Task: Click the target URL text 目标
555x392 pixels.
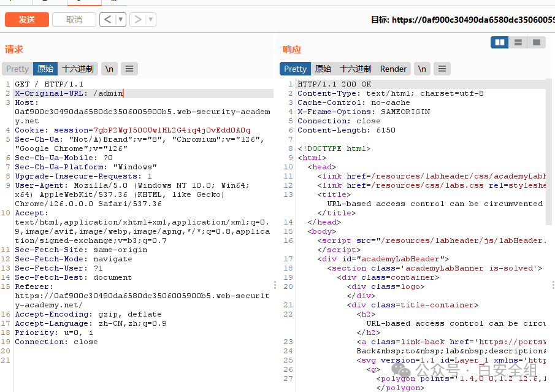Action: tap(462, 20)
